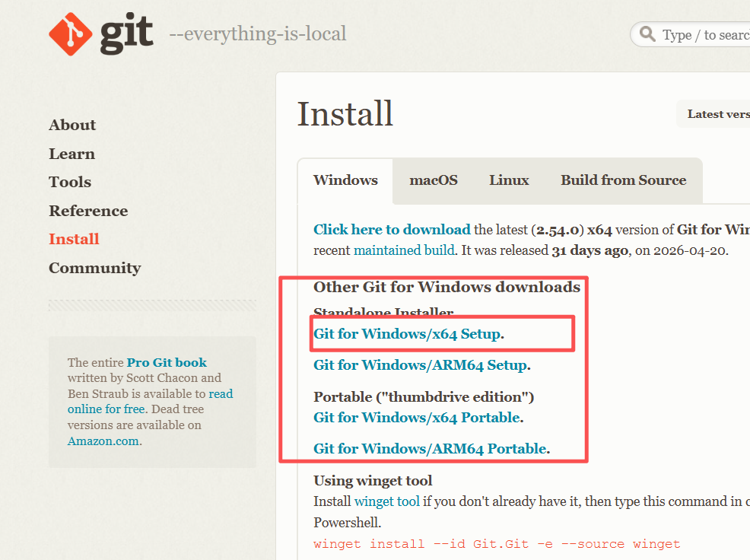
Task: Switch to the Windows tab
Action: point(345,180)
